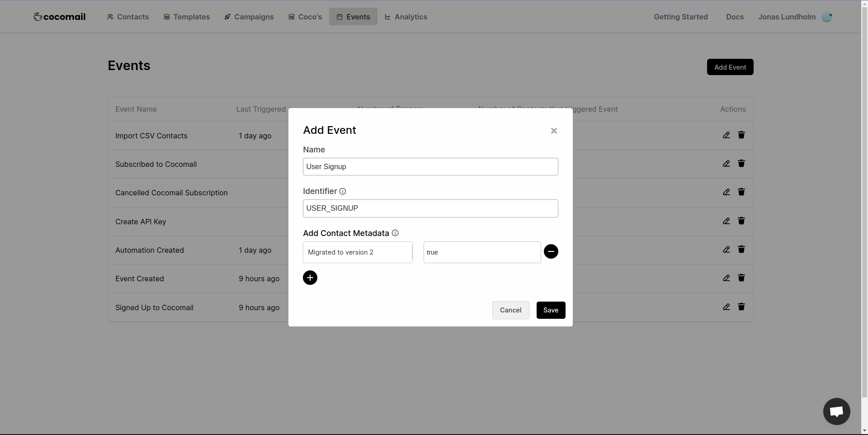The width and height of the screenshot is (868, 435).
Task: Add another metadata row with plus icon
Action: point(310,278)
